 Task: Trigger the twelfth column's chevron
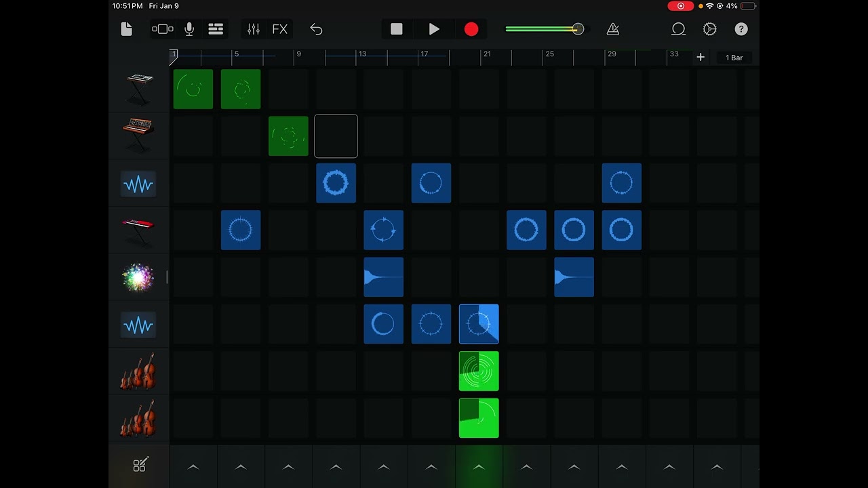pos(717,467)
